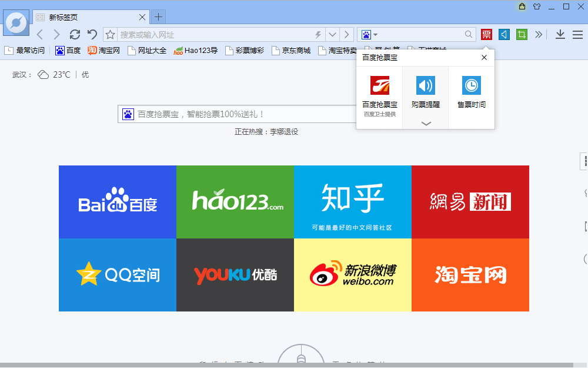Click the 23℃ temperature text
Image resolution: width=588 pixels, height=368 pixels.
[x=62, y=75]
